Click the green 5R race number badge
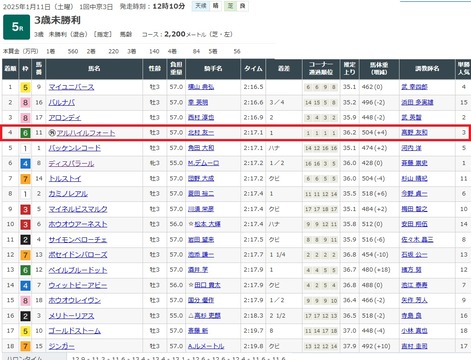 point(17,27)
